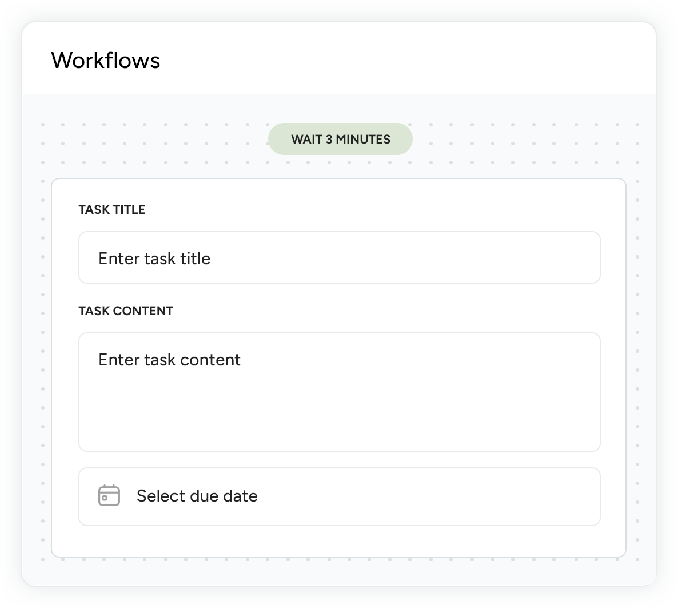Click the 'Enter task title' placeholder text
The height and width of the screenshot is (616, 678).
click(x=154, y=259)
